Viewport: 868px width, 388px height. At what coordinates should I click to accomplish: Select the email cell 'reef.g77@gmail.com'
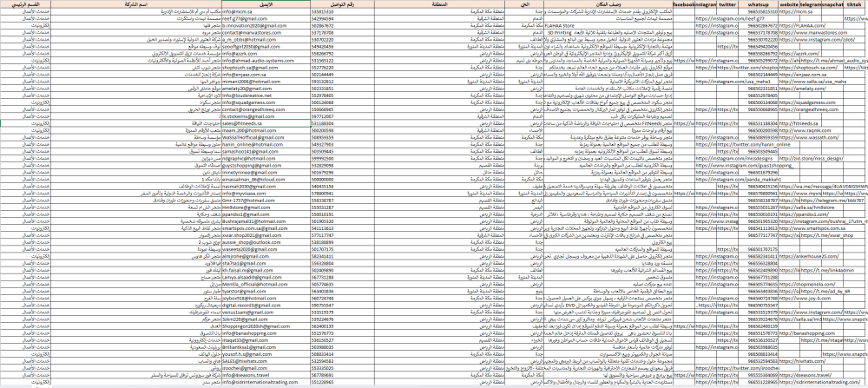pos(266,18)
